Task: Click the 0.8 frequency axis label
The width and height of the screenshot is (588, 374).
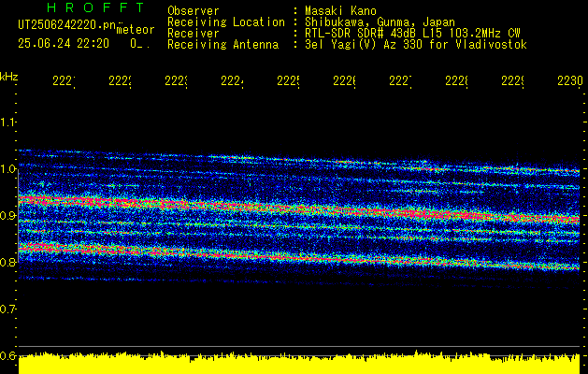Action: coord(7,262)
